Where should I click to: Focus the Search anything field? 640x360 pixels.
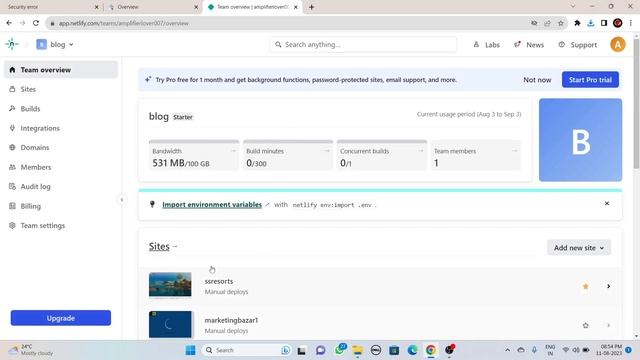[363, 44]
